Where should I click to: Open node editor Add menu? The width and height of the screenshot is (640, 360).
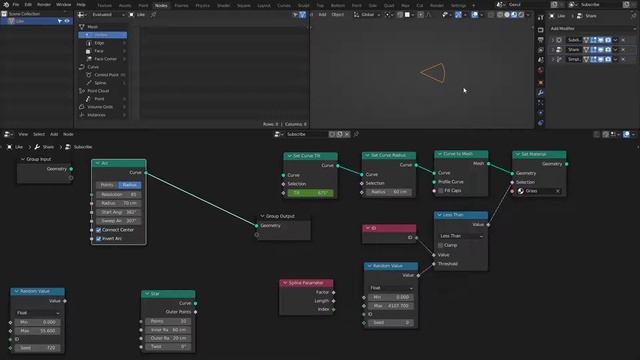[54, 134]
